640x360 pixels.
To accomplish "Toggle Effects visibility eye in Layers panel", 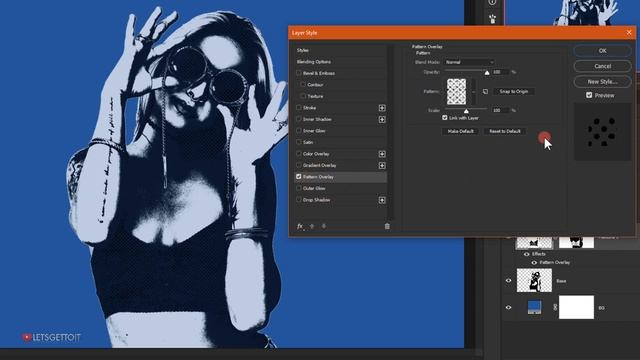I will coord(527,254).
